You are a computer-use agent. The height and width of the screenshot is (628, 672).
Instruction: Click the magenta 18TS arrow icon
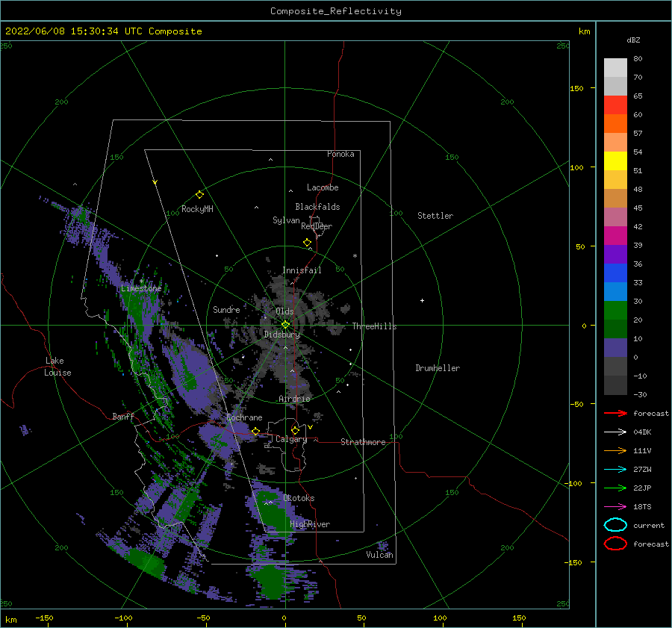pyautogui.click(x=615, y=507)
